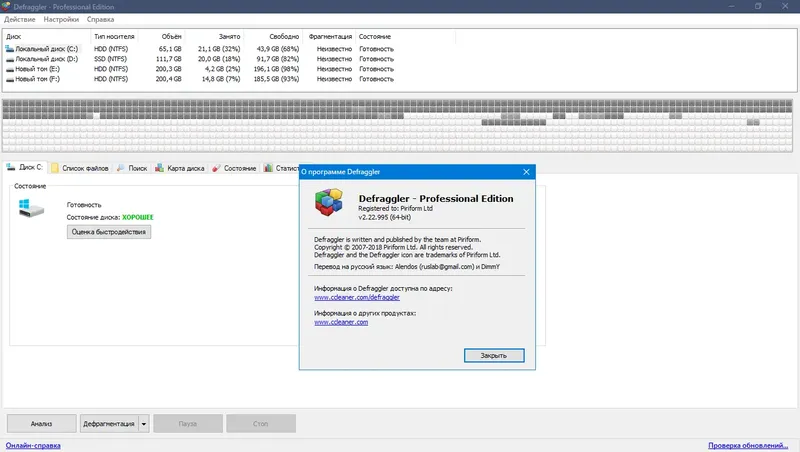This screenshot has height=452, width=800.
Task: Click the 20,0 GB (18%) used cell
Action: point(219,59)
